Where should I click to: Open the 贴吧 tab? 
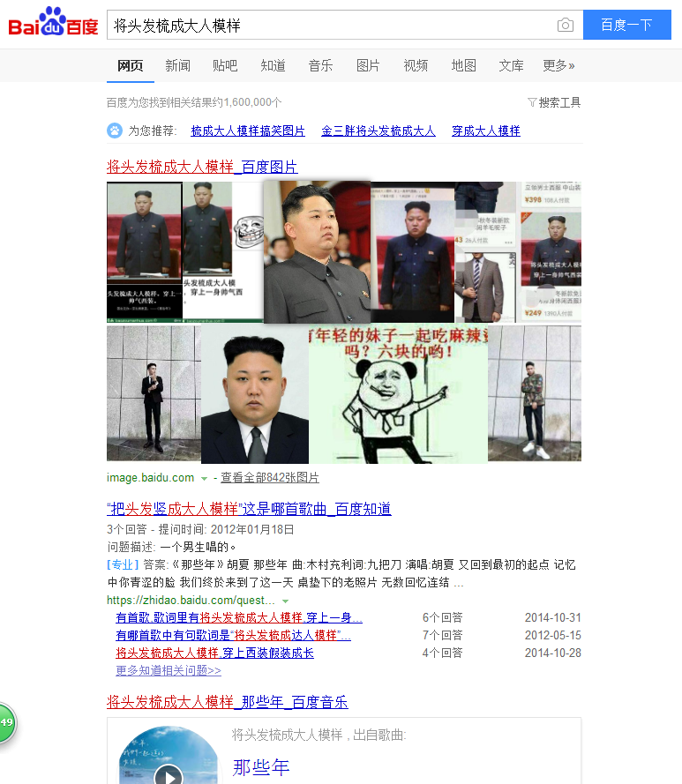[x=225, y=65]
